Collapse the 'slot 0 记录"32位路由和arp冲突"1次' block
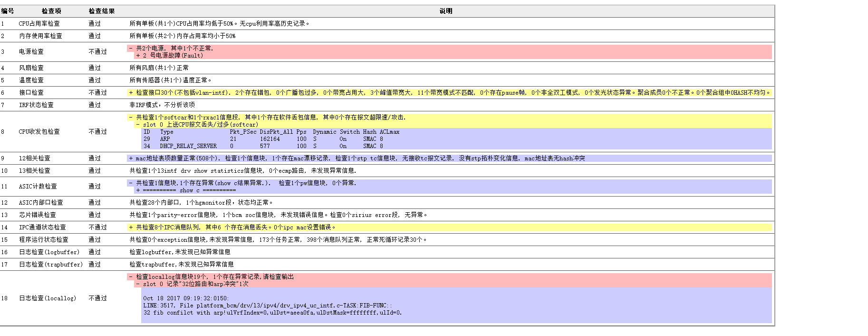 pos(138,284)
